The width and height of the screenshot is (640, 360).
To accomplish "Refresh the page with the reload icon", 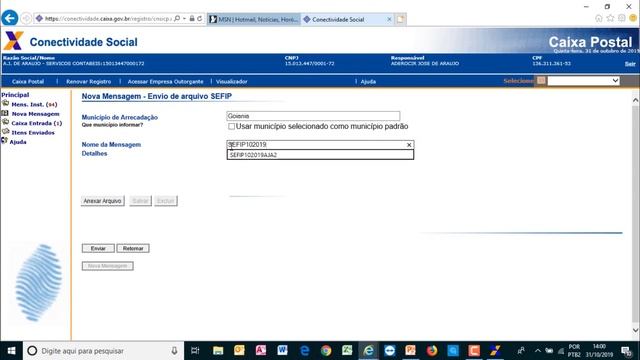I will [200, 19].
